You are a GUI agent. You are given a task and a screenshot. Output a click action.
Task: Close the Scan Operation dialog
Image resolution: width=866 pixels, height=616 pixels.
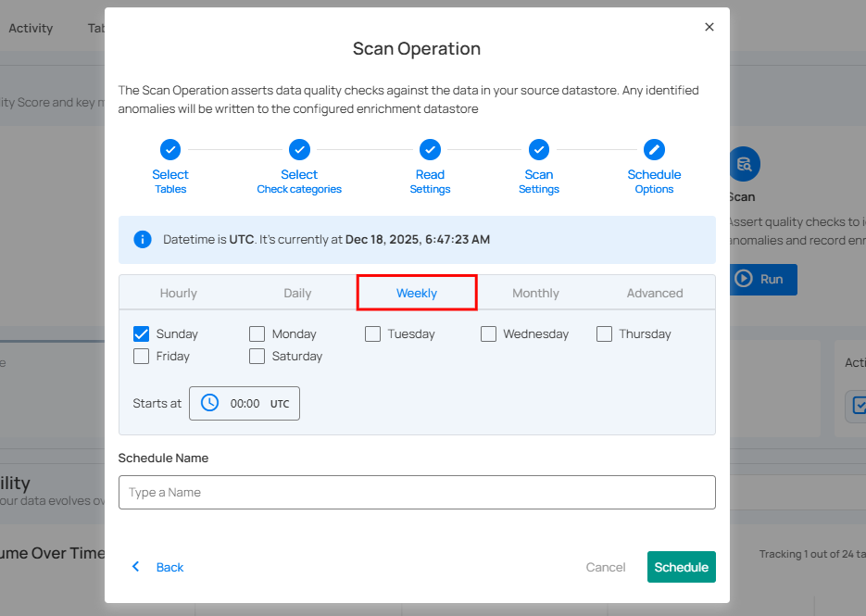pyautogui.click(x=709, y=27)
